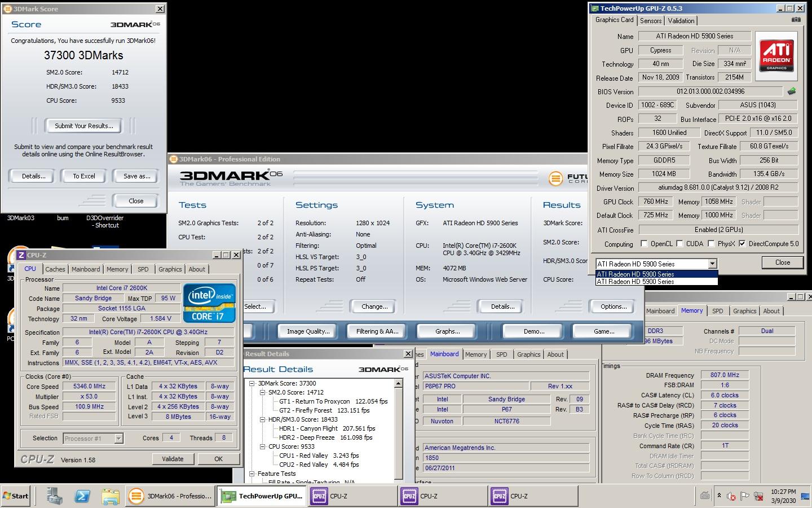The height and width of the screenshot is (508, 812).
Task: Click the GPU-Z title bar app icon
Action: [594, 8]
